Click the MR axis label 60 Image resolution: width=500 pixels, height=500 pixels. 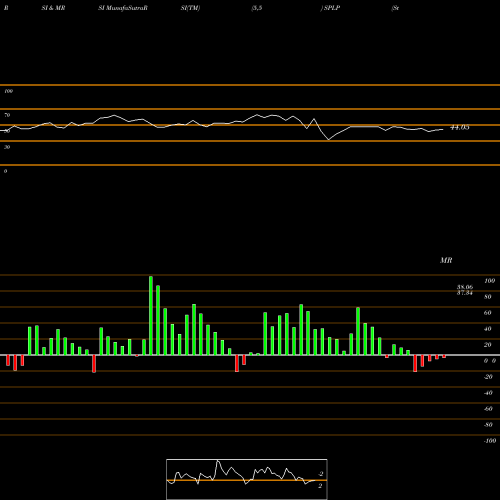(488, 313)
